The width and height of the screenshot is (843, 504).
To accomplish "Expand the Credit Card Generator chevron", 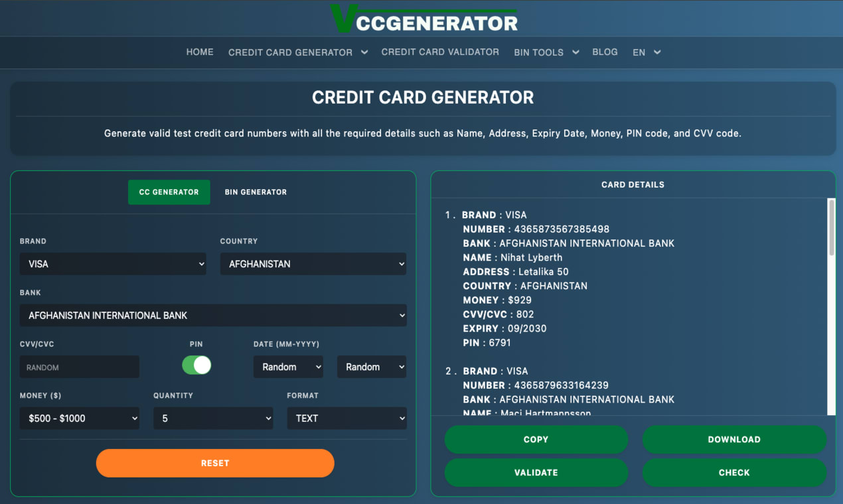I will tap(364, 52).
